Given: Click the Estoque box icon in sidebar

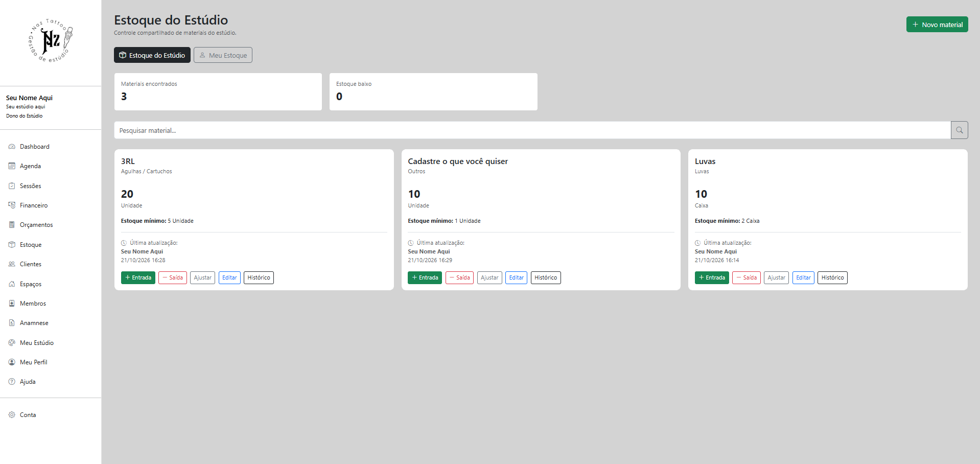Looking at the screenshot, I should tap(12, 245).
